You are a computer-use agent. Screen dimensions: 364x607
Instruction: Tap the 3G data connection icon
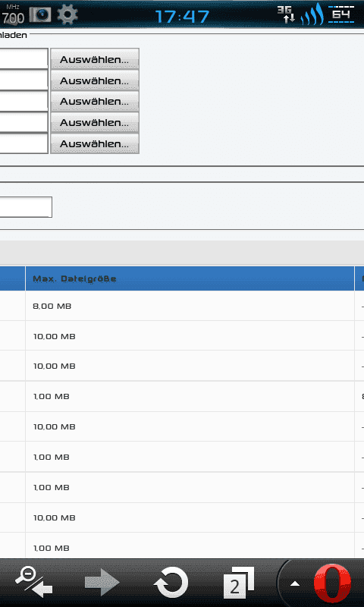[x=287, y=14]
